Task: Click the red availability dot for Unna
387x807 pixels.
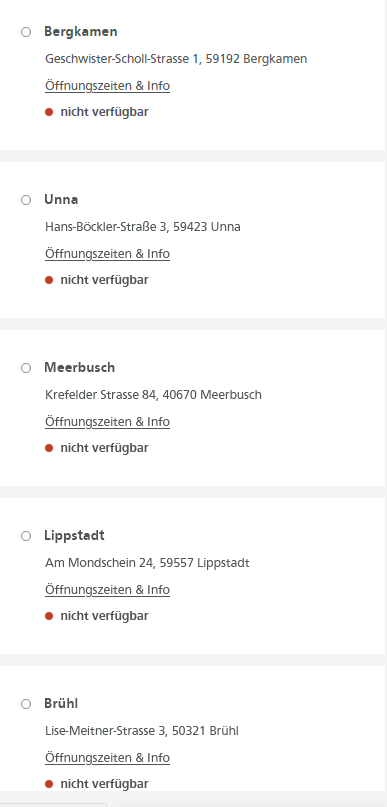Action: [49, 280]
